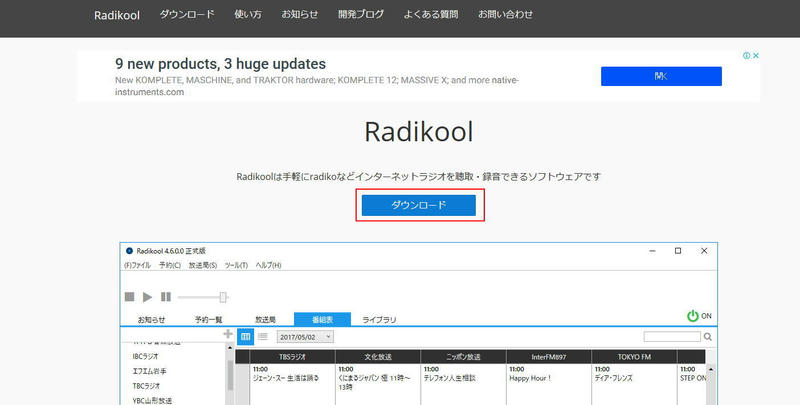Switch to the 放送局 tab

[x=265, y=319]
